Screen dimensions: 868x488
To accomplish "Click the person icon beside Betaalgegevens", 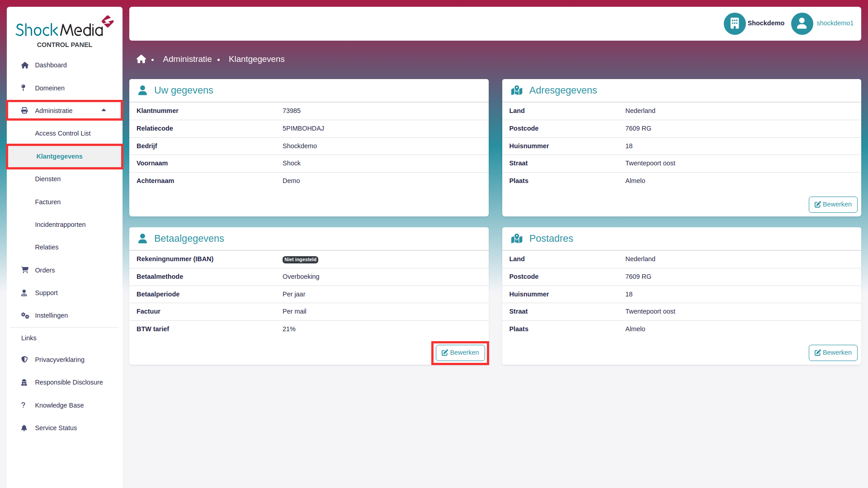I will click(142, 239).
